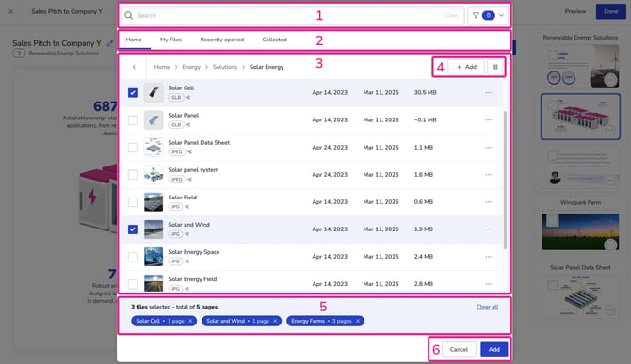631x364 pixels.
Task: Open the filter funnel icon
Action: (x=476, y=15)
